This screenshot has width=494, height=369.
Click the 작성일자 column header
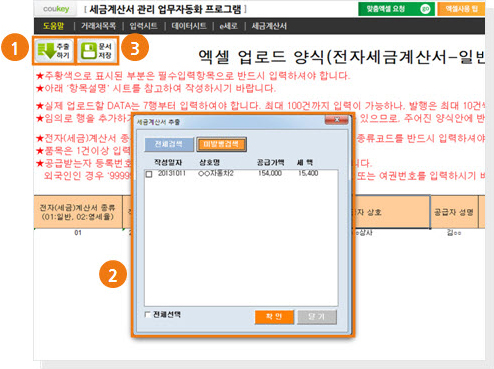(168, 162)
